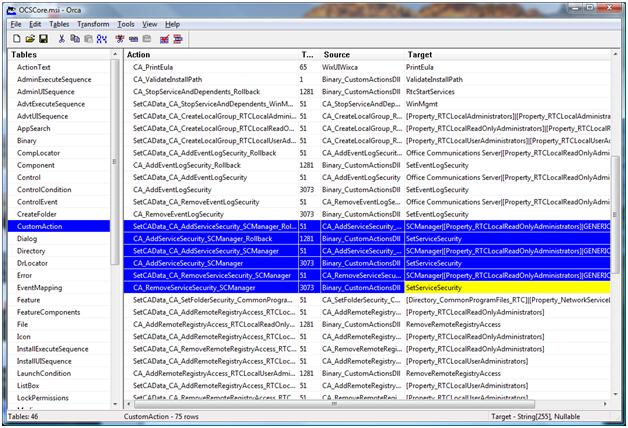The image size is (628, 428).
Task: Click the Add Row toolbar icon
Action: click(133, 38)
